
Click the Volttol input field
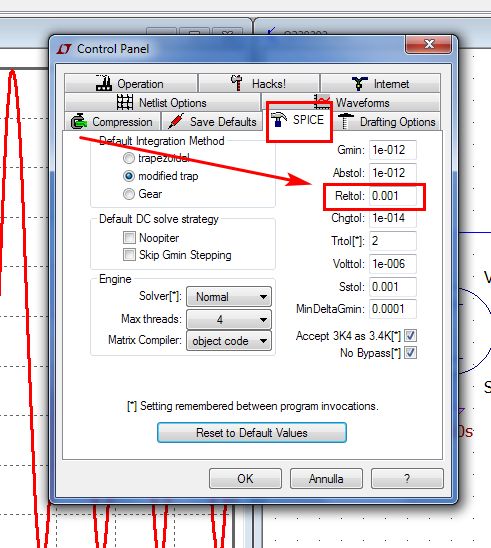[x=392, y=264]
